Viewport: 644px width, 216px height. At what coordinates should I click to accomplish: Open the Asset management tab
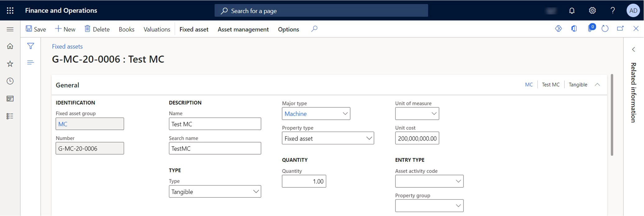tap(243, 29)
